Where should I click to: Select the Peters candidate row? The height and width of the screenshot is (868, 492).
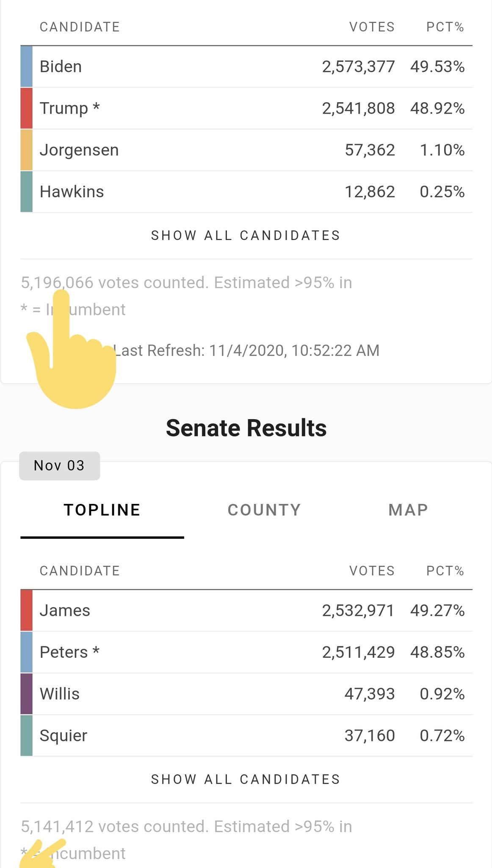tap(246, 652)
